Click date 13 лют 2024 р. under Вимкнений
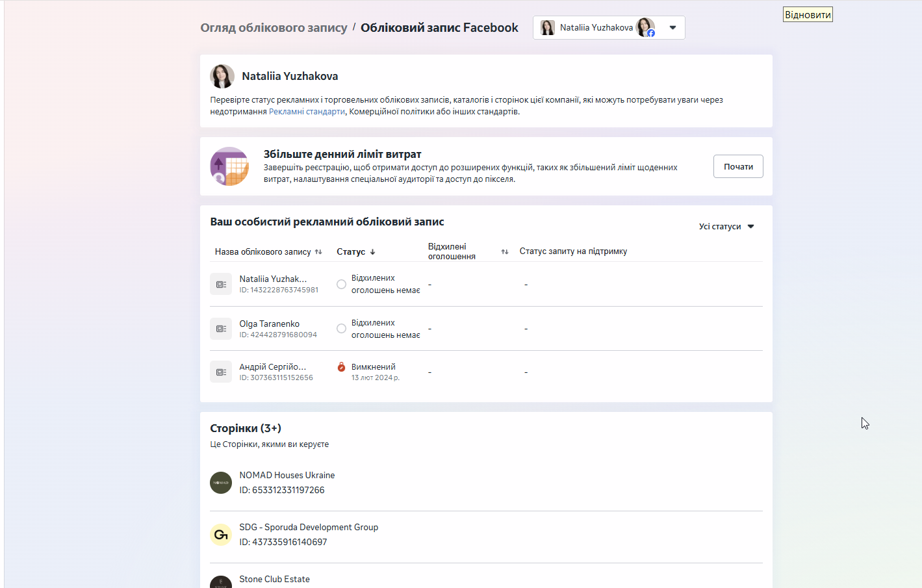Screen dimensions: 922x588 click(x=376, y=377)
